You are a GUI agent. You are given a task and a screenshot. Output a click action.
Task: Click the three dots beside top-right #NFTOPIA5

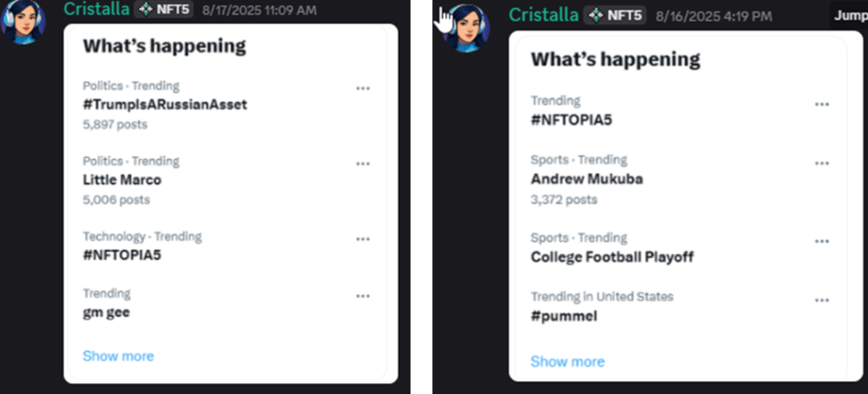822,105
